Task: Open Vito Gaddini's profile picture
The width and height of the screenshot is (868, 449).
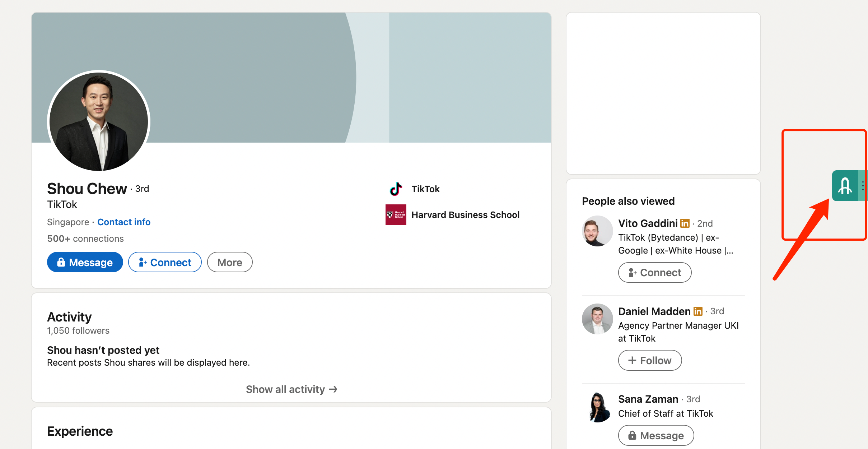Action: tap(597, 231)
